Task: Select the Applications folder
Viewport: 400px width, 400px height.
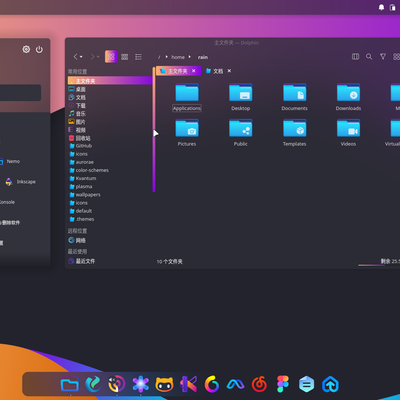Action: pos(187,97)
